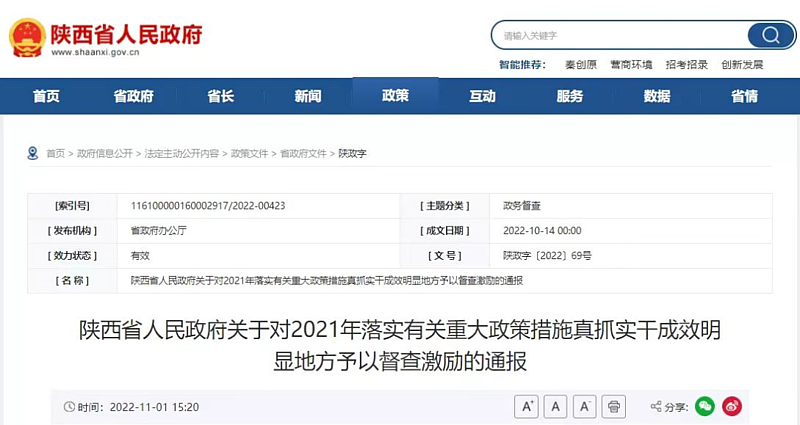The height and width of the screenshot is (425, 800).
Task: Follow the 创新发展 recommended link
Action: click(x=742, y=64)
